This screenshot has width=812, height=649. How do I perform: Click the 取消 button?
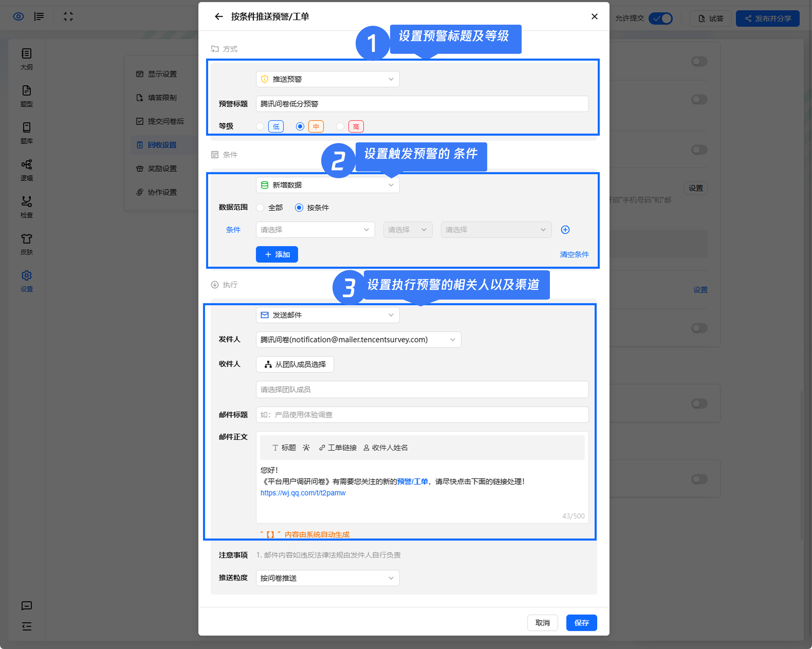click(x=542, y=623)
